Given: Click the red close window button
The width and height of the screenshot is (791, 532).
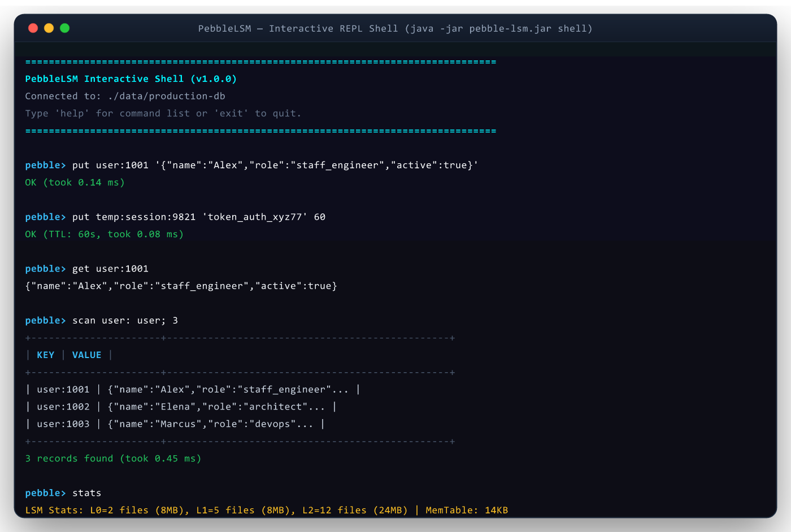Looking at the screenshot, I should [33, 28].
